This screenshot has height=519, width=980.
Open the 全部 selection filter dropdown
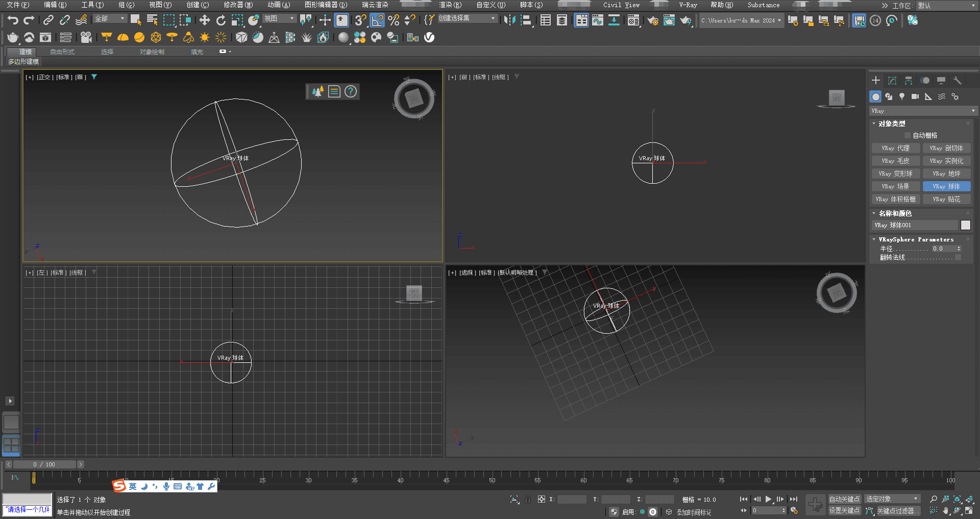point(110,18)
